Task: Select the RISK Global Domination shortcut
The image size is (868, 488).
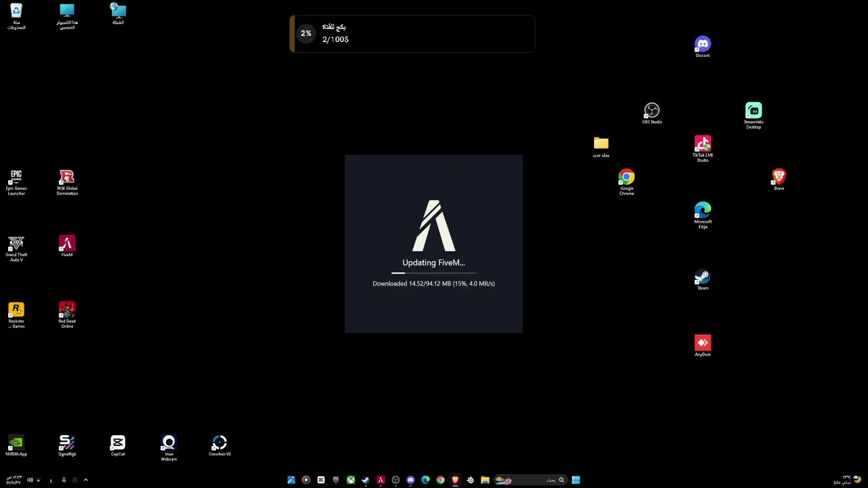Action: [67, 182]
